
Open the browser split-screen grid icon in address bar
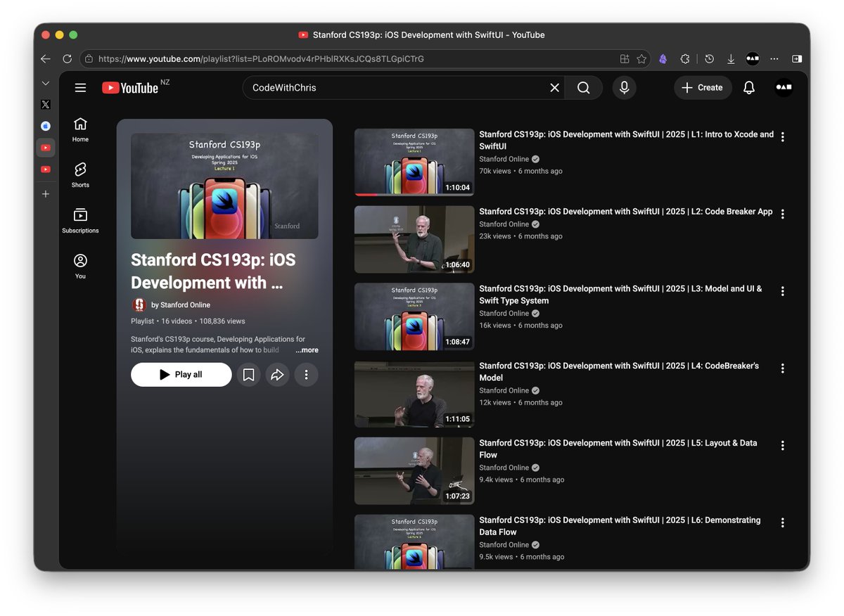pos(625,59)
